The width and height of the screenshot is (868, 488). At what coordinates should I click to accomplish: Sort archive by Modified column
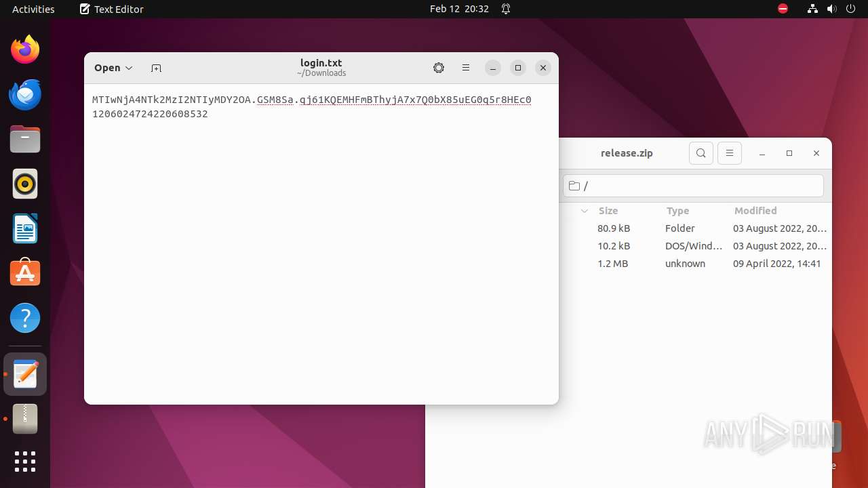point(755,211)
